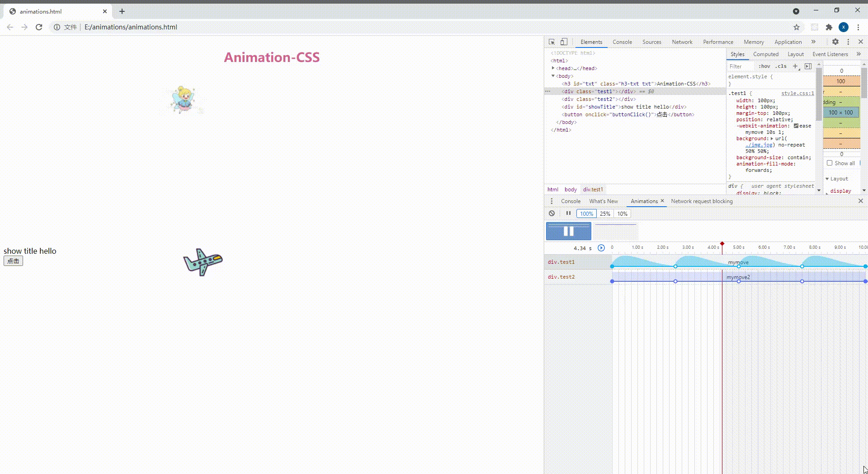Open the Memory panel tab
The image size is (868, 474).
click(x=754, y=42)
